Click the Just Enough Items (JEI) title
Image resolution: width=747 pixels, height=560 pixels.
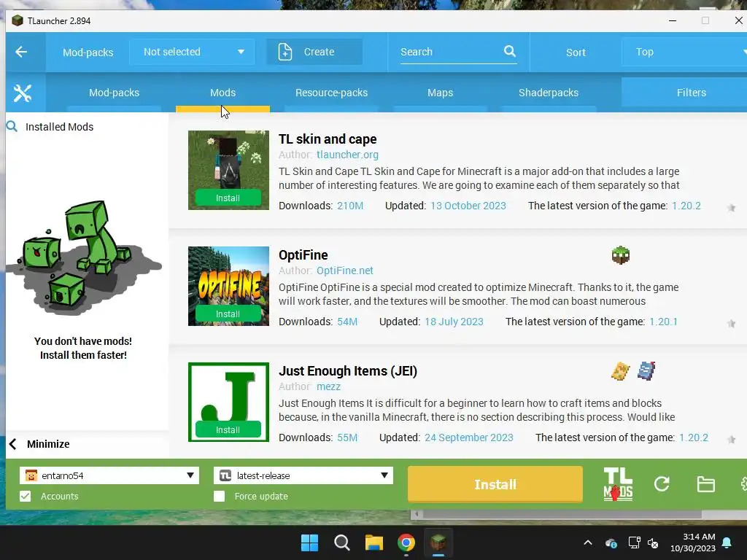coord(348,371)
